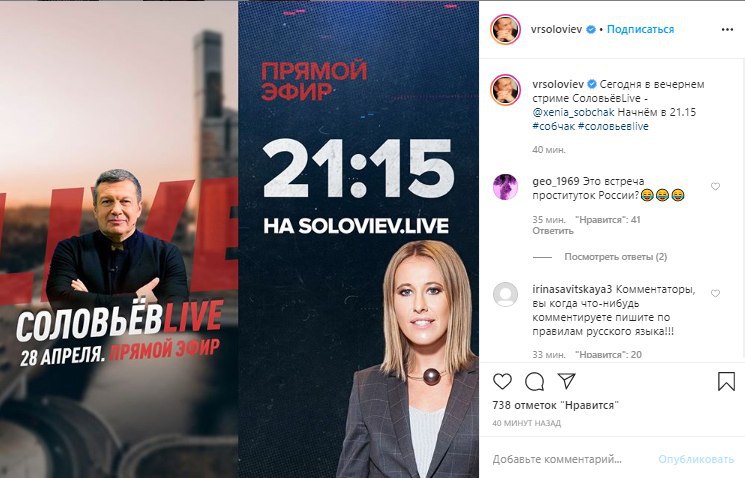Like irinasavitskaya3's comment with the heart
Image resolution: width=745 pixels, height=478 pixels.
tap(715, 293)
